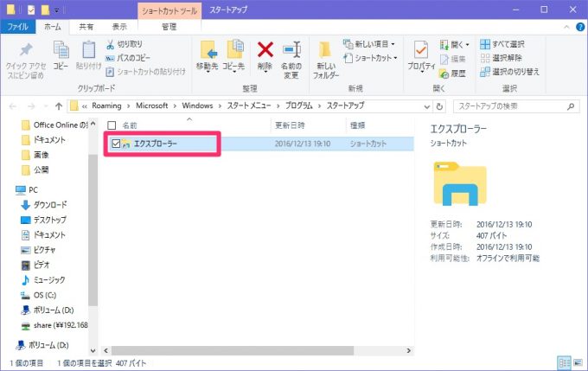
Task: Select 公開 folder in navigation pane
Action: point(35,170)
